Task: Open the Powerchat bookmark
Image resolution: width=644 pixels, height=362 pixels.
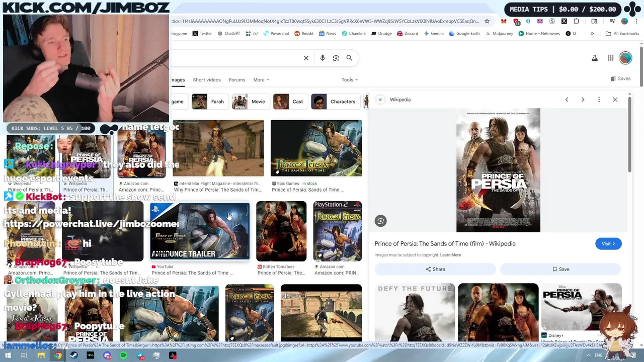Action: click(x=276, y=34)
